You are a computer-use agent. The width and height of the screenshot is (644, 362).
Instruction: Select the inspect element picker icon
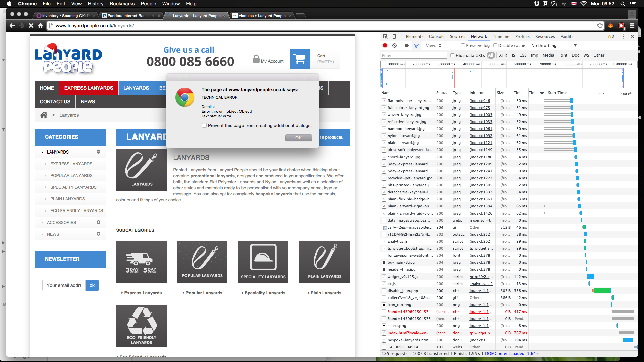385,36
